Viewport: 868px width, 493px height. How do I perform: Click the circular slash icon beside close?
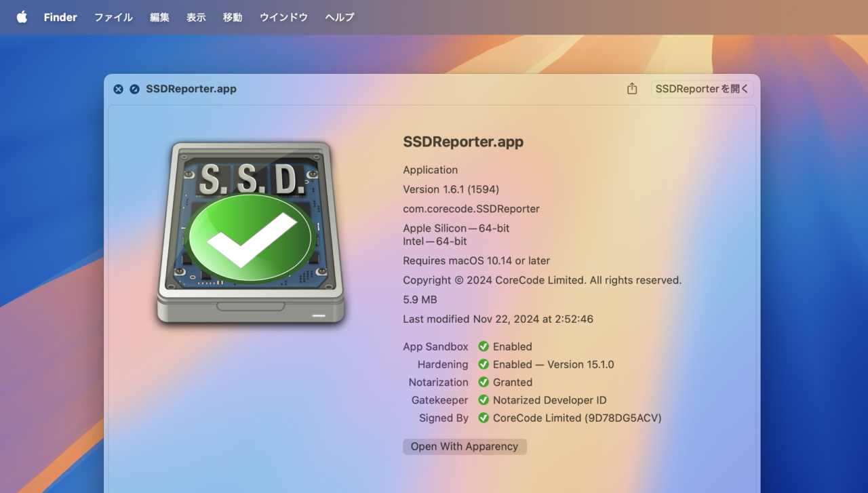[x=134, y=89]
